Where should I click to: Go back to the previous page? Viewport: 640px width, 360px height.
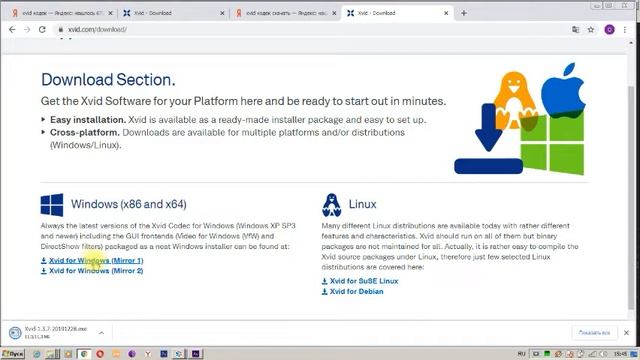click(12, 29)
